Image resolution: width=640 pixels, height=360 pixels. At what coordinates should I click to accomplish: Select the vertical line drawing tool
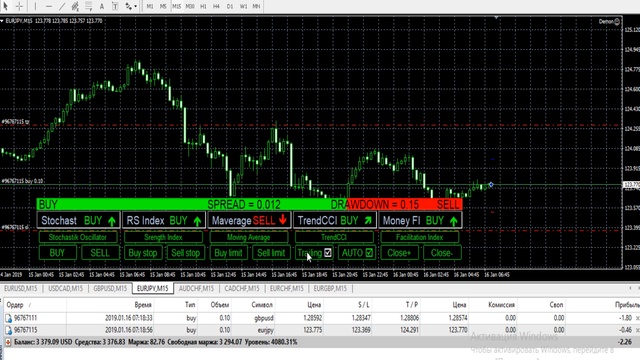click(x=35, y=6)
